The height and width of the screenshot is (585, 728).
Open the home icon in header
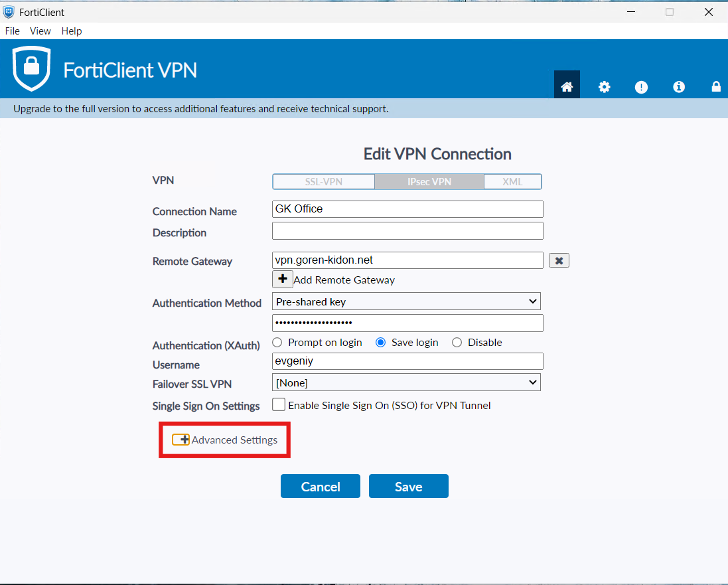(x=567, y=86)
